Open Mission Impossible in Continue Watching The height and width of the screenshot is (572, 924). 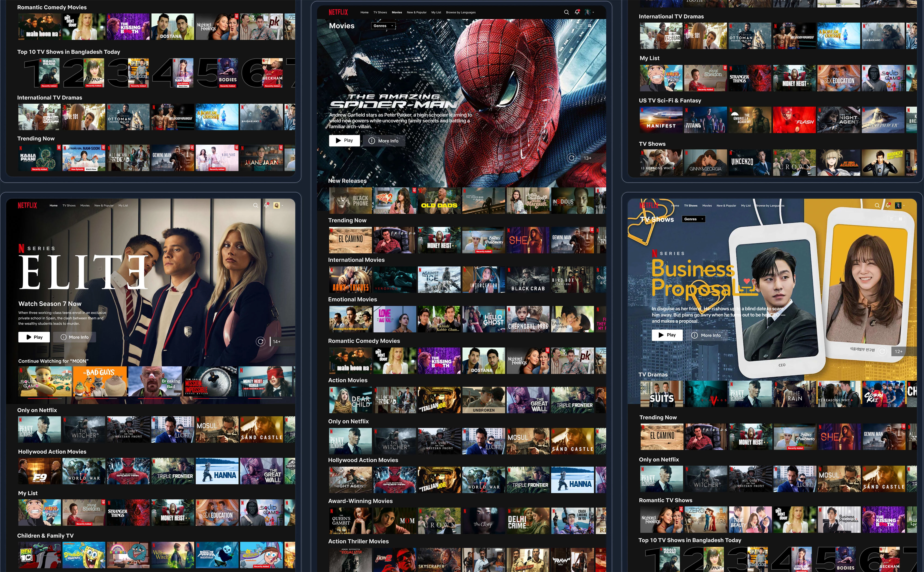(x=210, y=381)
